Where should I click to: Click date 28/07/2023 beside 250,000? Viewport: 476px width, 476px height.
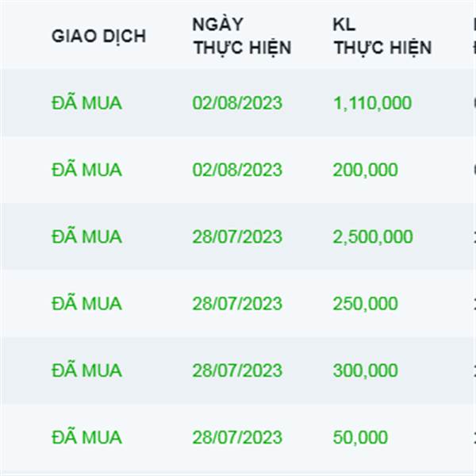(x=237, y=304)
